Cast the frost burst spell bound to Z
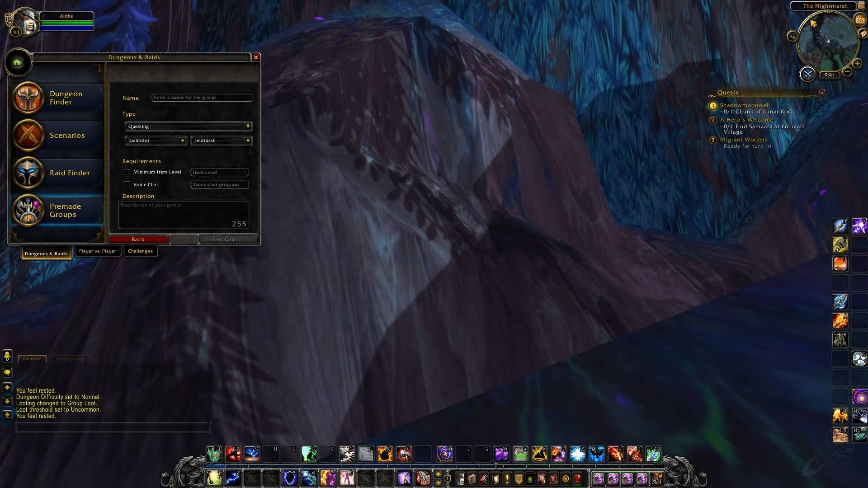The height and width of the screenshot is (488, 868). pyautogui.click(x=577, y=454)
